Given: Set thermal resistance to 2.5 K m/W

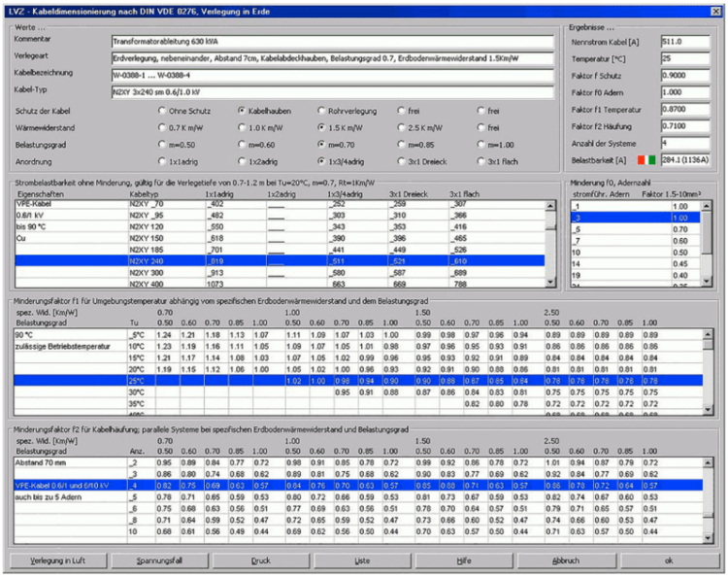Looking at the screenshot, I should (402, 127).
